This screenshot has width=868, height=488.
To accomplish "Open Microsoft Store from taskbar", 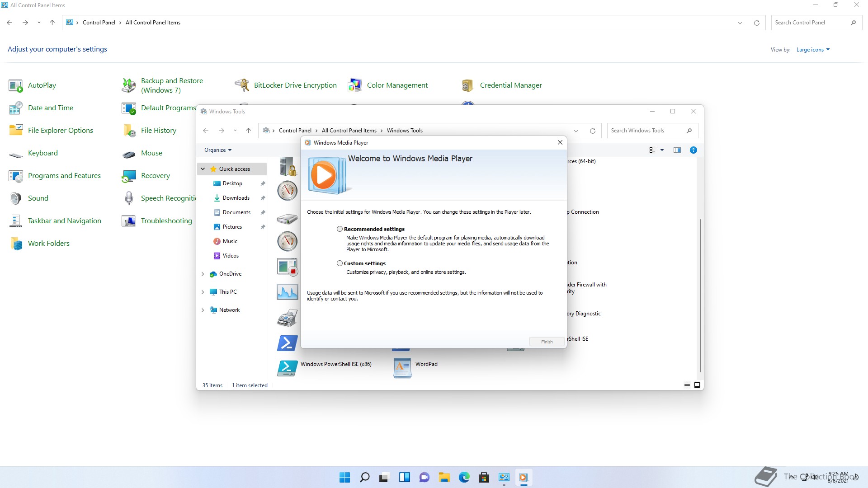I will pos(484,477).
